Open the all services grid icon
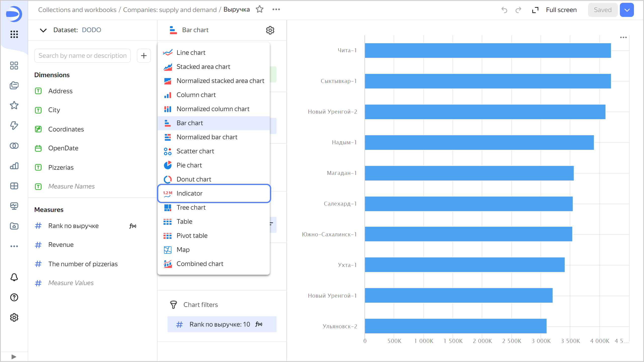The image size is (644, 362). coord(14,34)
